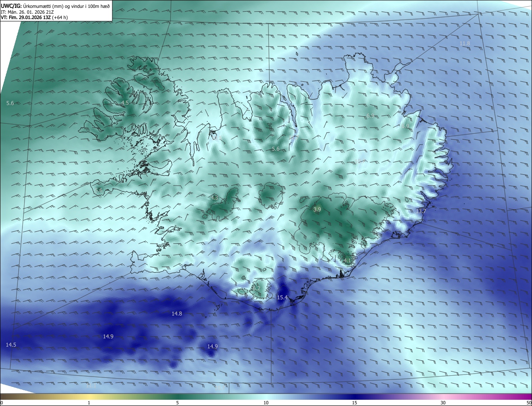
Task: Click the colorbar tick label "30"
Action: coord(443,403)
